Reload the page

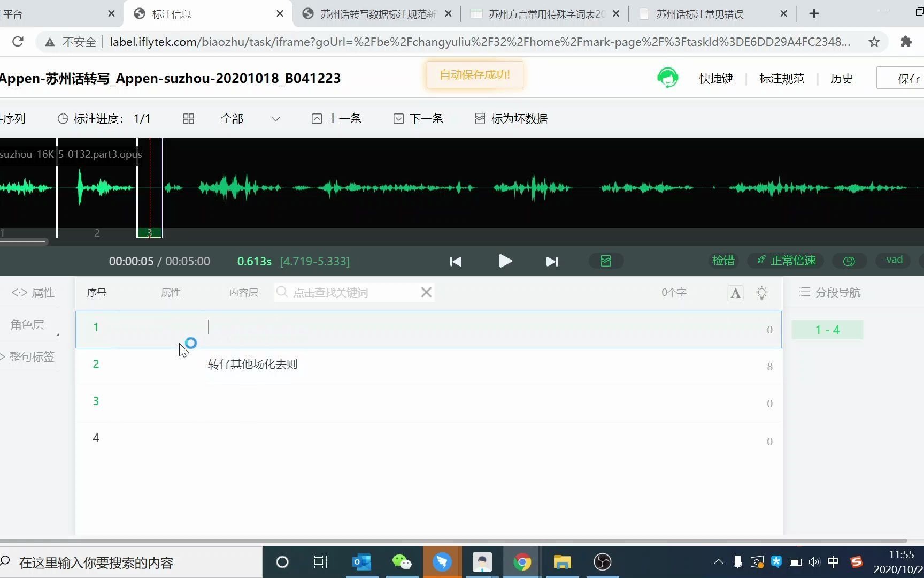[18, 42]
